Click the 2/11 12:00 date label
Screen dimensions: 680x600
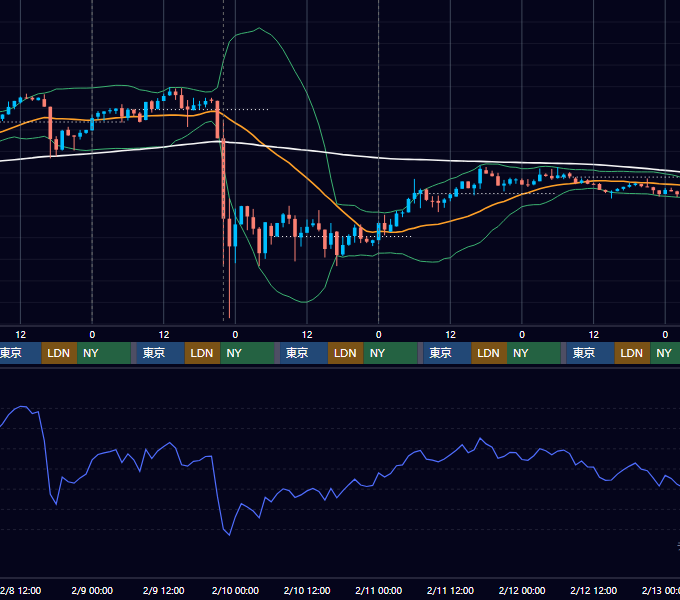pyautogui.click(x=450, y=590)
